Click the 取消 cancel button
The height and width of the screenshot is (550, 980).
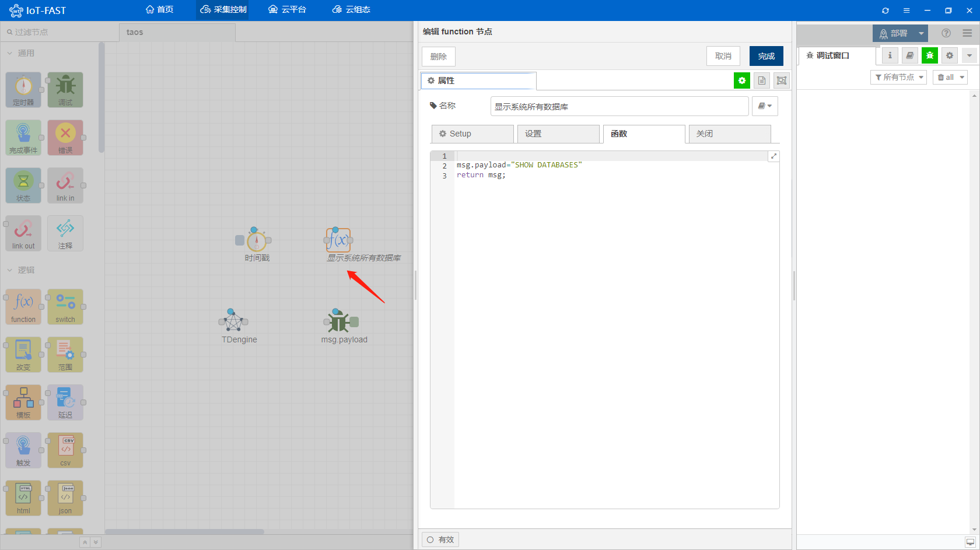[723, 56]
